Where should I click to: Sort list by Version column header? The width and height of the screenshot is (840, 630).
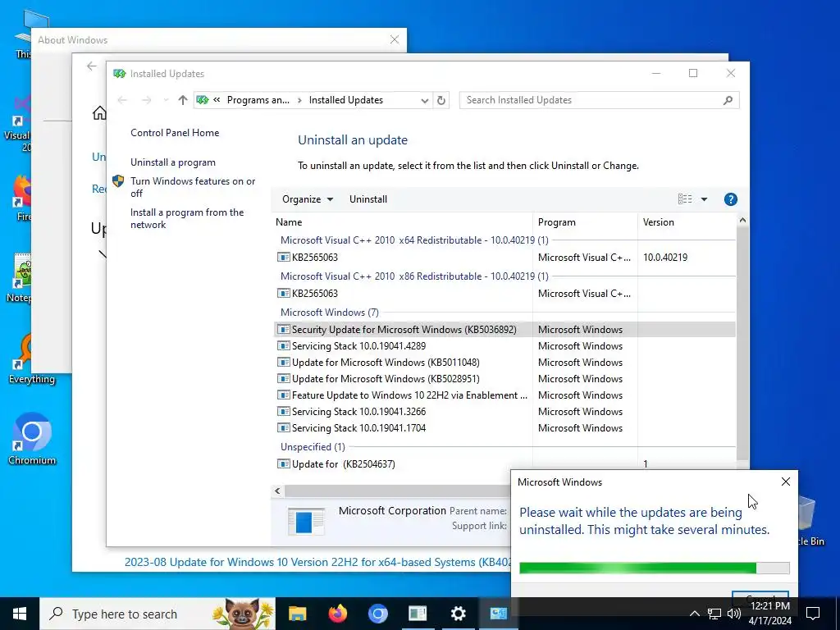[687, 222]
